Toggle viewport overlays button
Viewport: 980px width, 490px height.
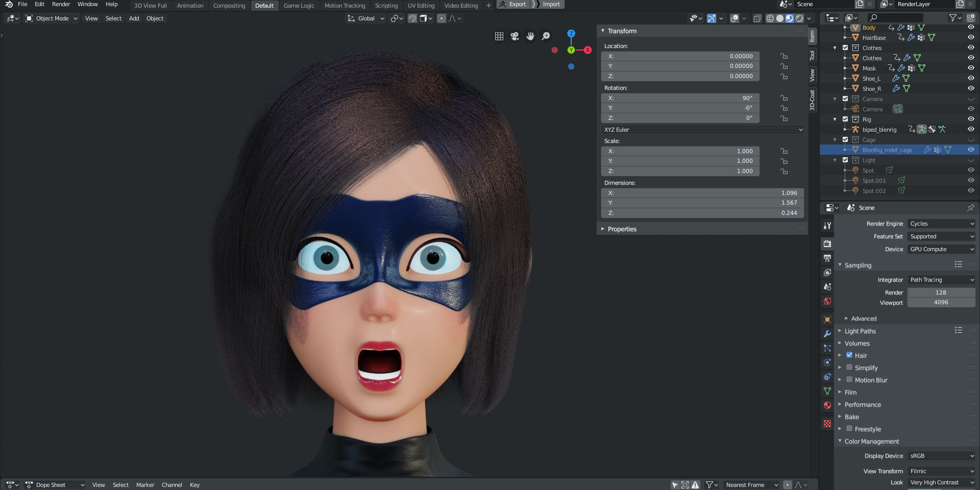click(734, 18)
